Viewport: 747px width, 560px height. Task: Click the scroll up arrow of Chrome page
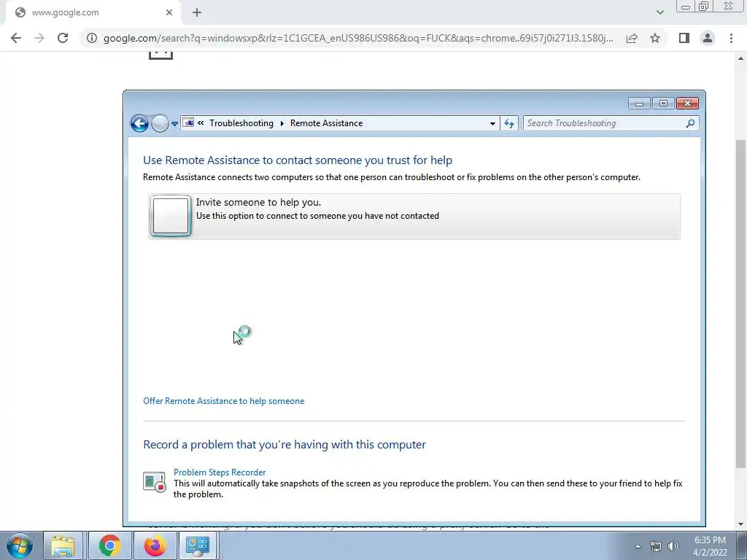click(740, 58)
